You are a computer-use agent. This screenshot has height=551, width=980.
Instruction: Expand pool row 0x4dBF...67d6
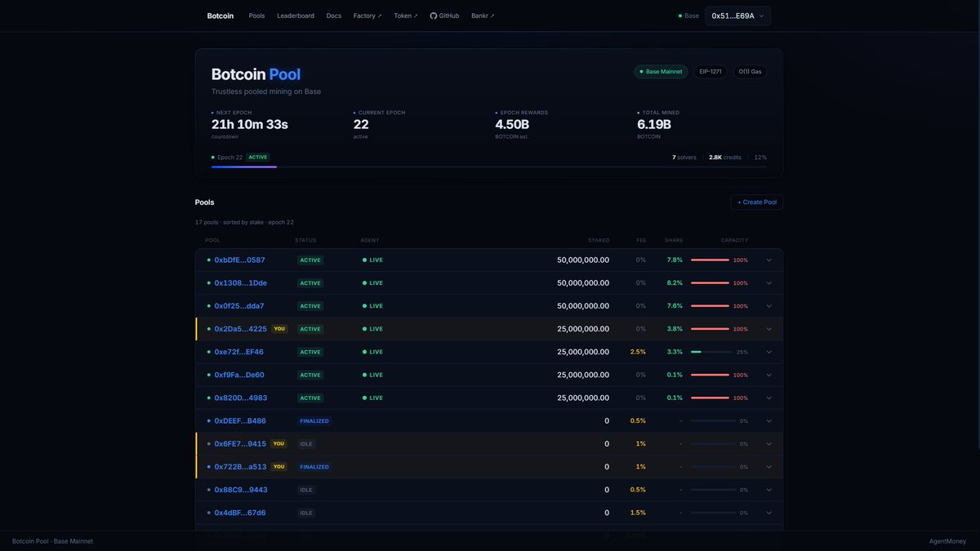pos(768,513)
